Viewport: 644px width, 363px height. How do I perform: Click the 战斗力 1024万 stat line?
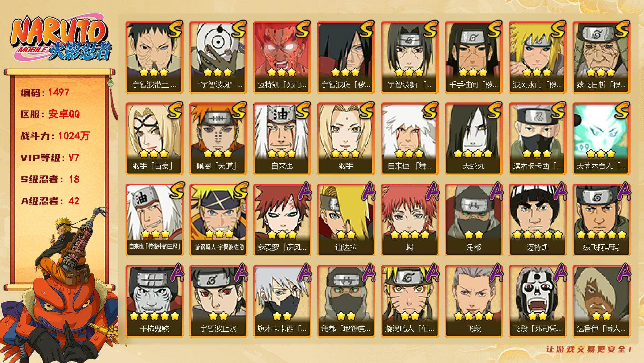pos(55,136)
